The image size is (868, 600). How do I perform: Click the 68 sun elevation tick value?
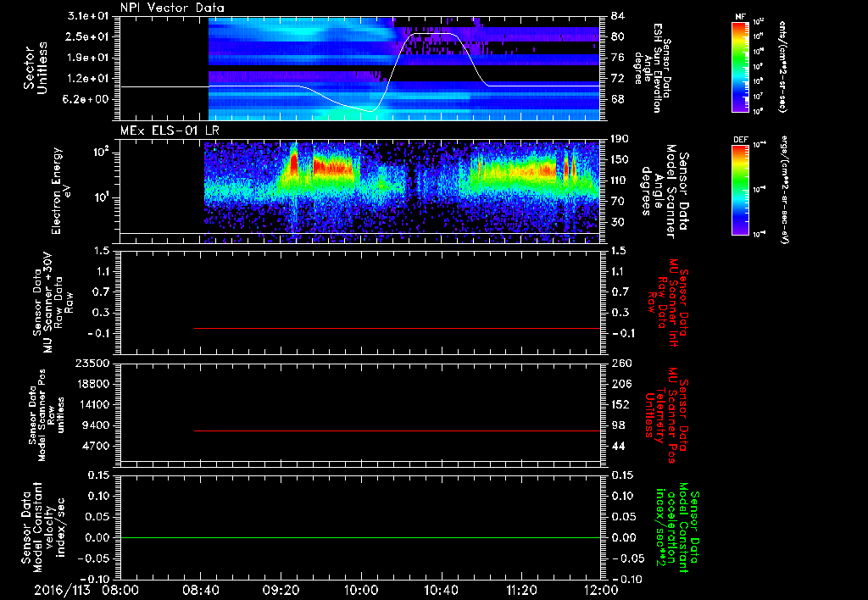tap(618, 100)
